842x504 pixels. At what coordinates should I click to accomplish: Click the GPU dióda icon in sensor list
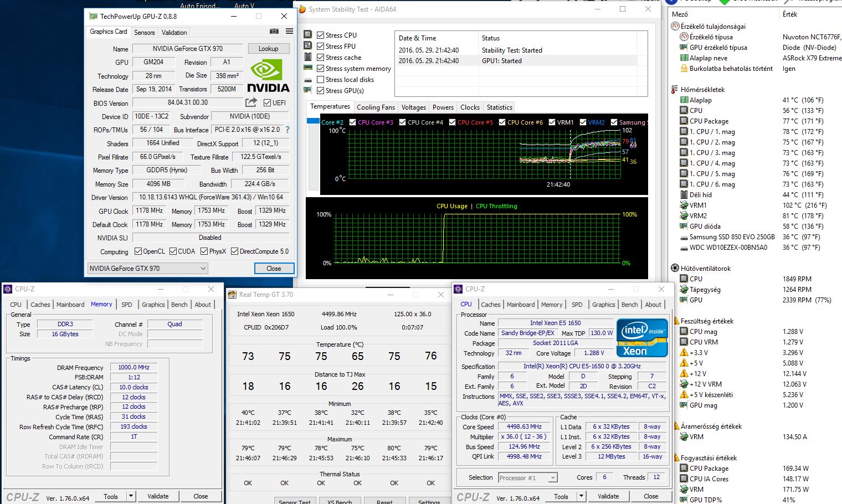[684, 227]
